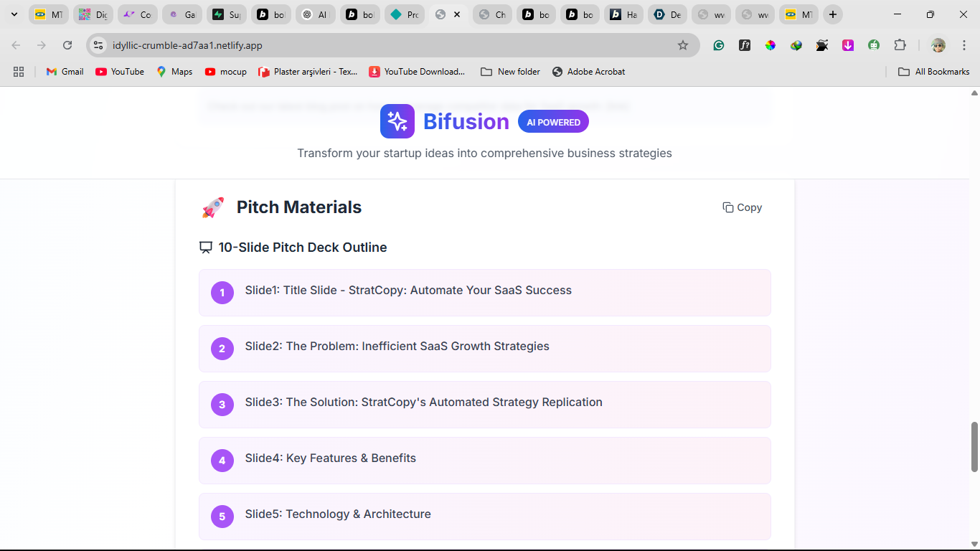Switch to the AI browser tab
Viewport: 980px width, 551px height.
[315, 14]
